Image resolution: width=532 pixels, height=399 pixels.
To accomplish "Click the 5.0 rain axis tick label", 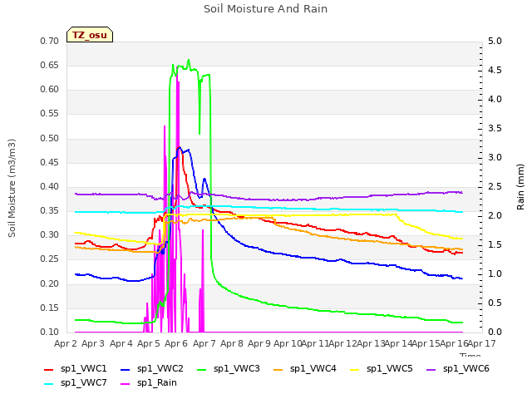I will pyautogui.click(x=495, y=42).
